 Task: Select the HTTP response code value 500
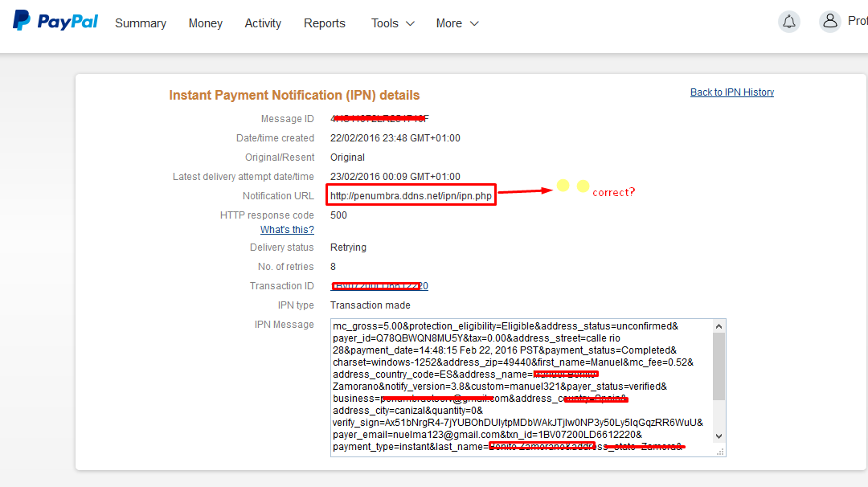click(x=339, y=215)
